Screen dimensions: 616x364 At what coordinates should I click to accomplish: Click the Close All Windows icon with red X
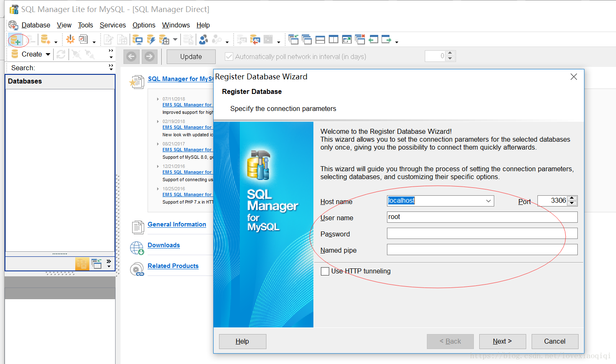point(360,39)
